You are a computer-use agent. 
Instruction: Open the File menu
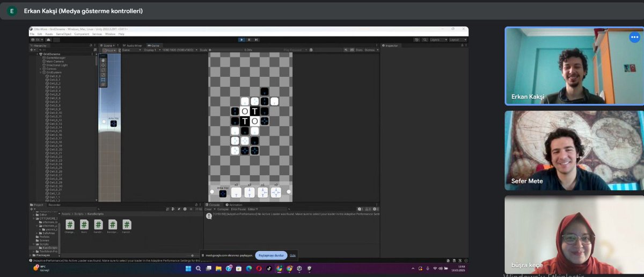[32, 34]
